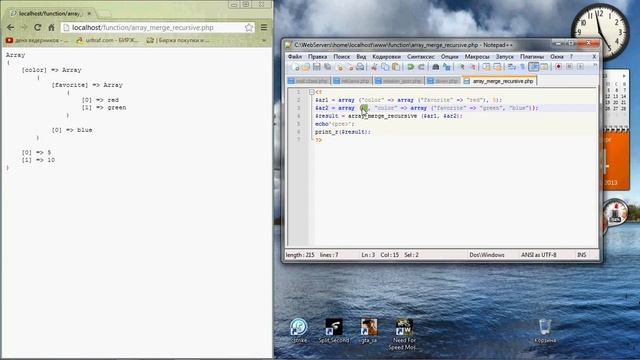Open the Chrome hamburger menu
The height and width of the screenshot is (360, 640).
[x=264, y=27]
